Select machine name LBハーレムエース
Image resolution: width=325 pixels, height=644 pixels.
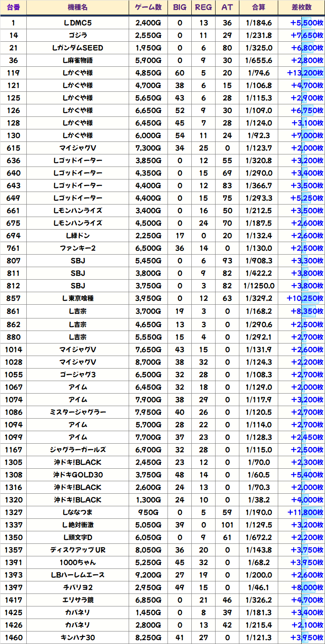click(78, 575)
